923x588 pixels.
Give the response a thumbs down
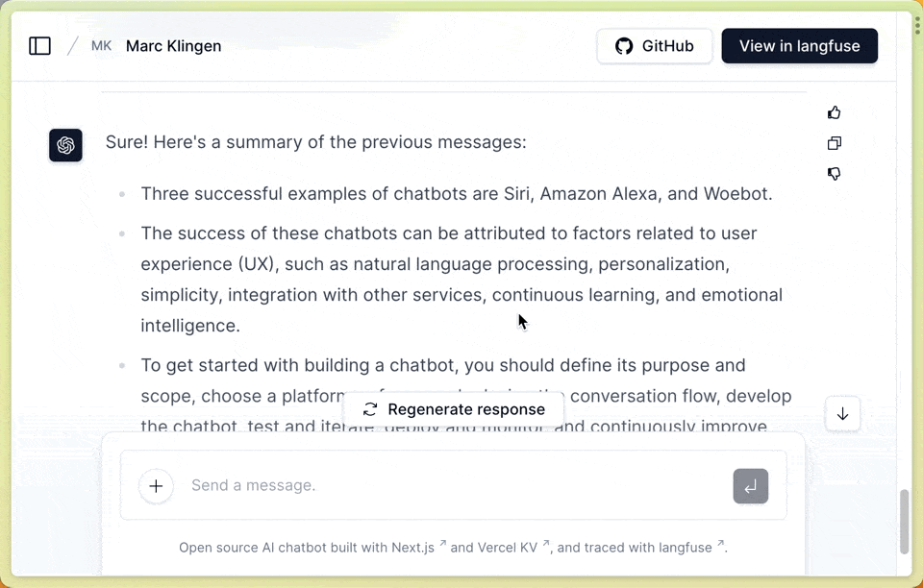click(x=834, y=173)
